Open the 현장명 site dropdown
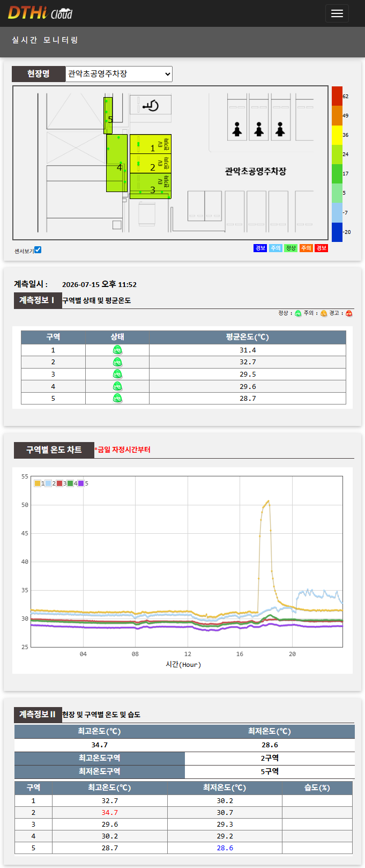This screenshot has height=868, width=365. (x=119, y=74)
